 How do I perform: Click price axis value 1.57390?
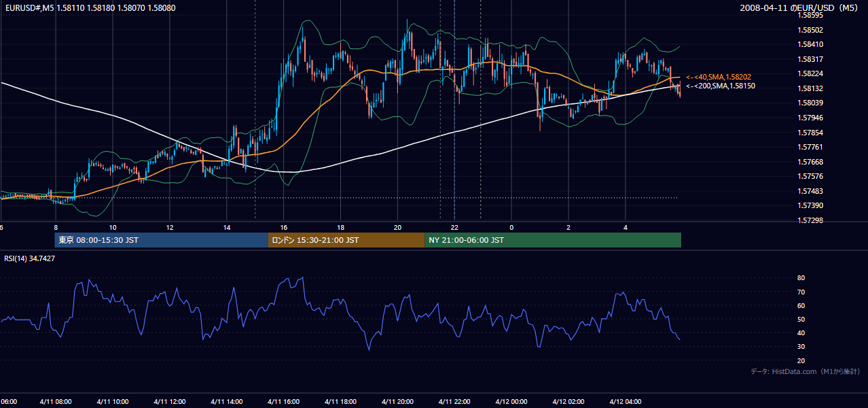810,205
